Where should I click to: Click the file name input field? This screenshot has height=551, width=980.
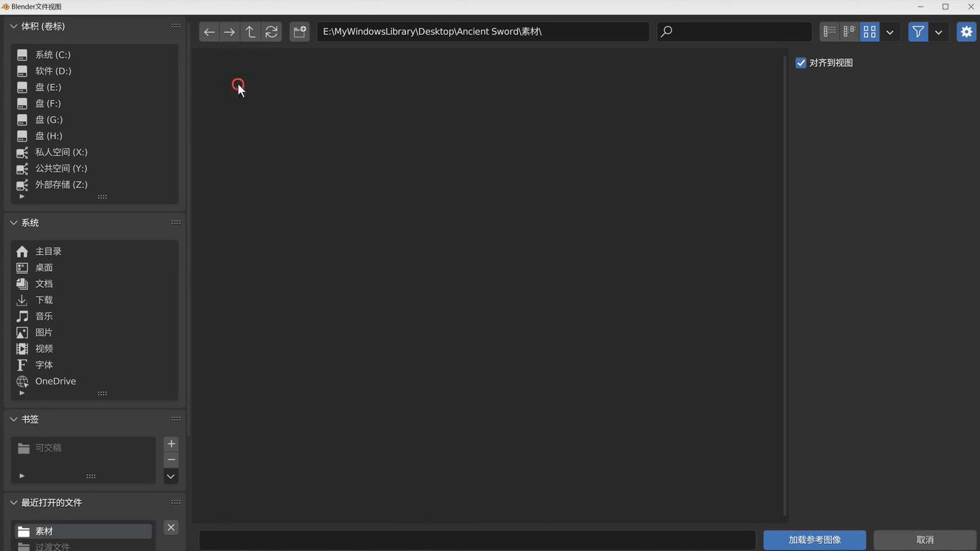(477, 540)
